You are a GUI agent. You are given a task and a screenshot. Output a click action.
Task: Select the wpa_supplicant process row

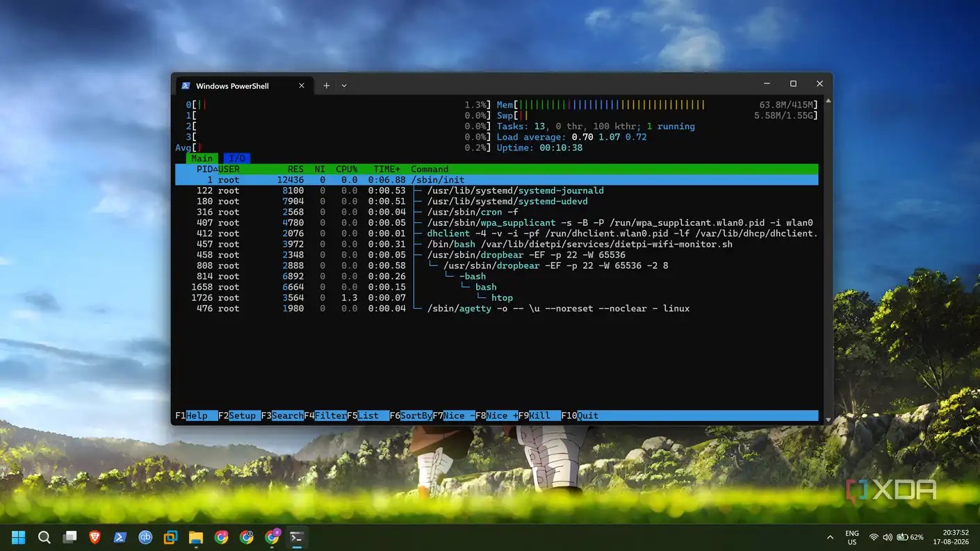496,223
